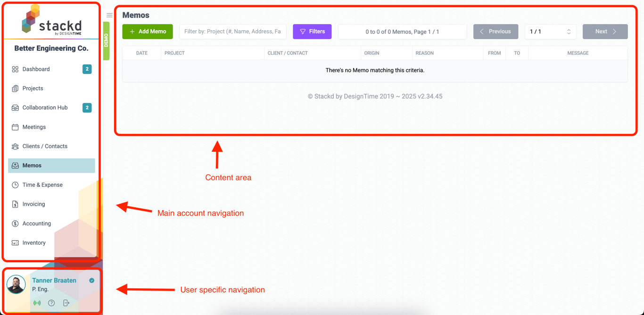Open Collaboration Hub

coord(51,108)
